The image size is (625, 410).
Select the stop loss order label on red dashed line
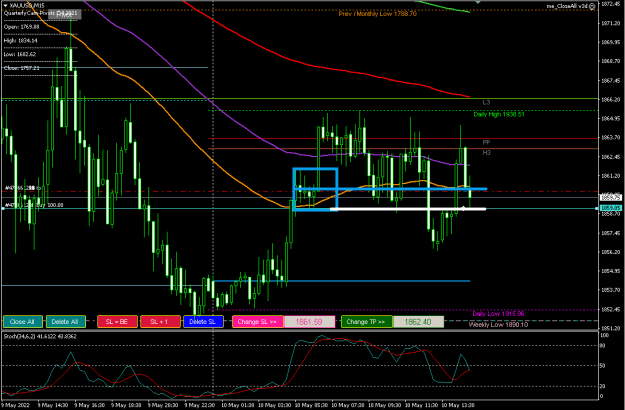tap(23, 188)
